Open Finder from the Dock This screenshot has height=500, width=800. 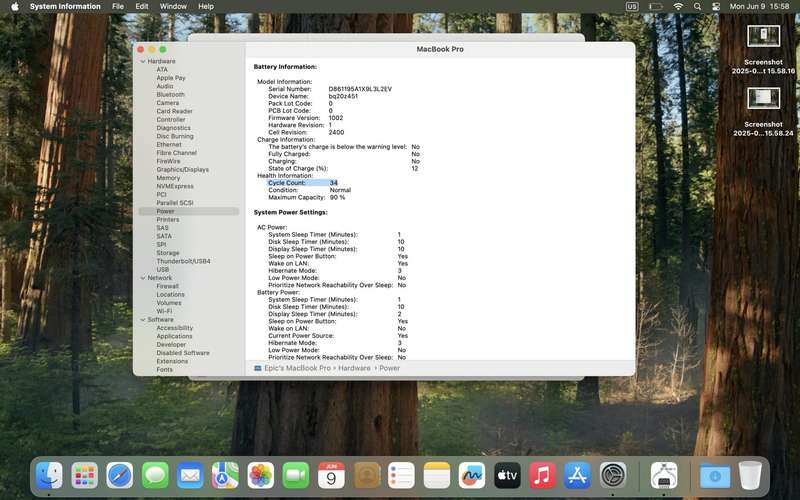(49, 476)
